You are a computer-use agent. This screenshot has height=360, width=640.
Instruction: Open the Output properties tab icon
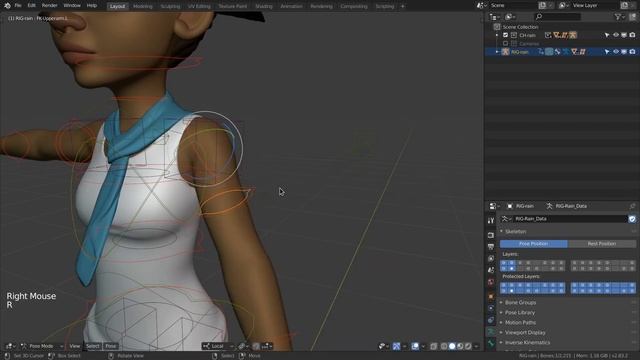pyautogui.click(x=491, y=247)
